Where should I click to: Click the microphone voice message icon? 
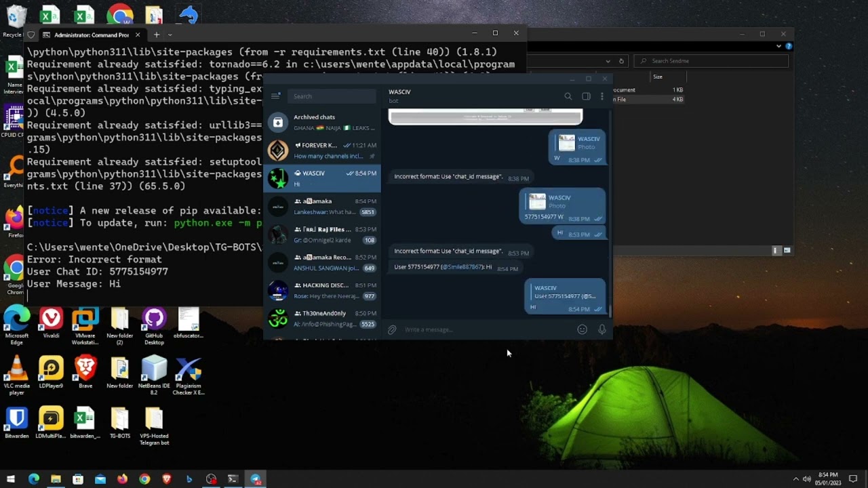601,329
